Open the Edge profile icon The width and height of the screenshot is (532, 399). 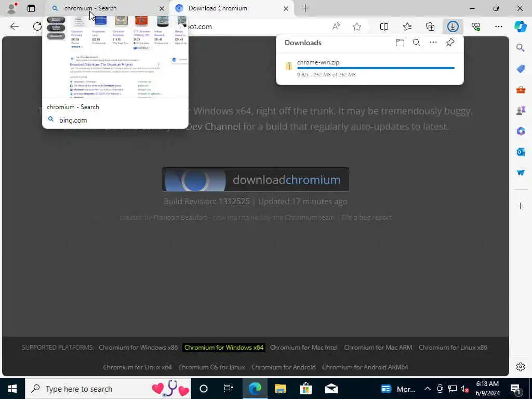click(12, 8)
